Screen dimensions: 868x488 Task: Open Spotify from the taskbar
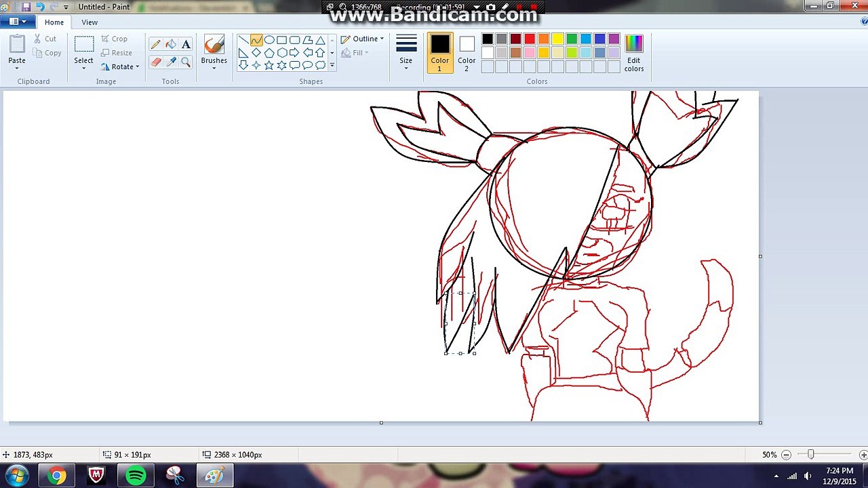pos(136,476)
